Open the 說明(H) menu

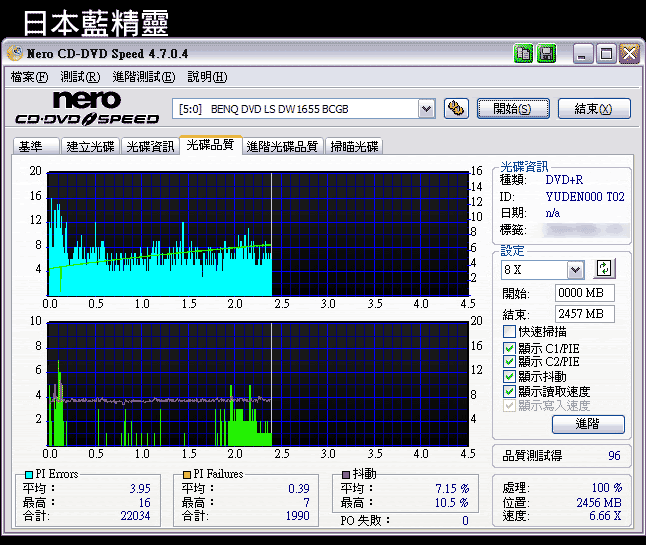207,77
